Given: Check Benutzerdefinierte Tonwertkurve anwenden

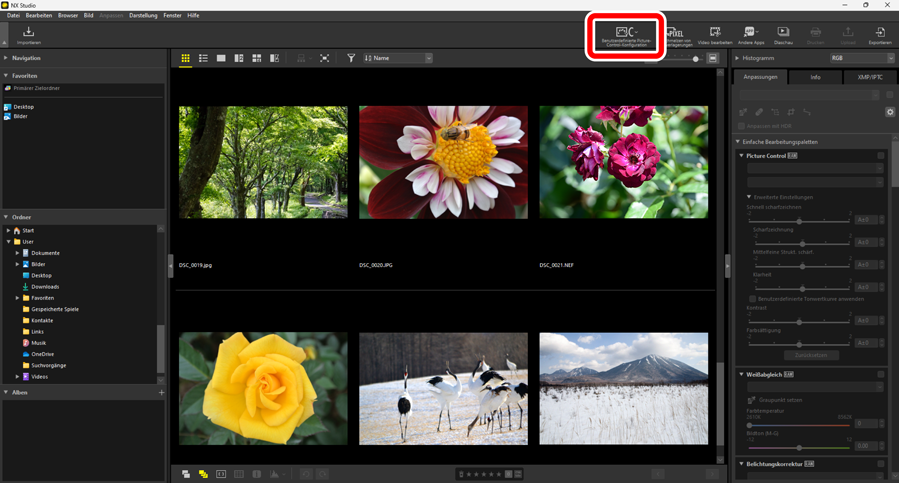Looking at the screenshot, I should point(753,299).
